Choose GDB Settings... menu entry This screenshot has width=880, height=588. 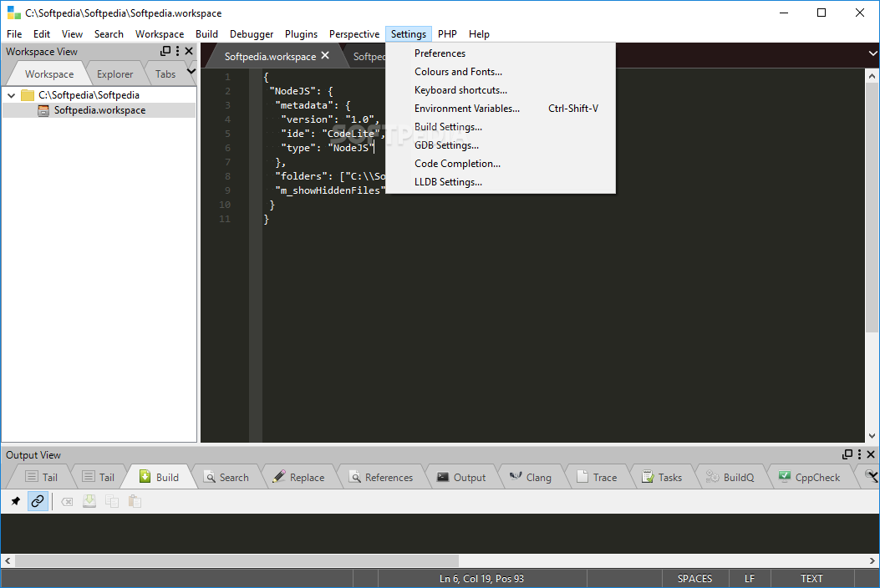tap(501, 145)
